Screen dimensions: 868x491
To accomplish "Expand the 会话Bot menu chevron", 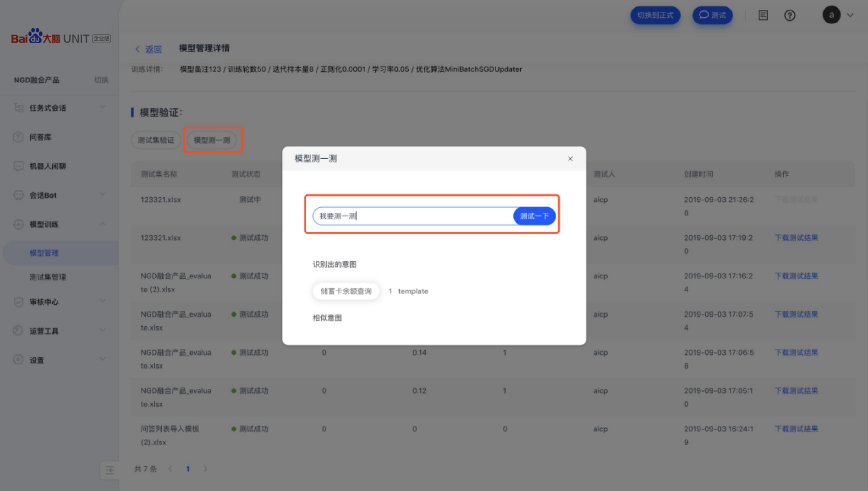I will click(x=102, y=194).
